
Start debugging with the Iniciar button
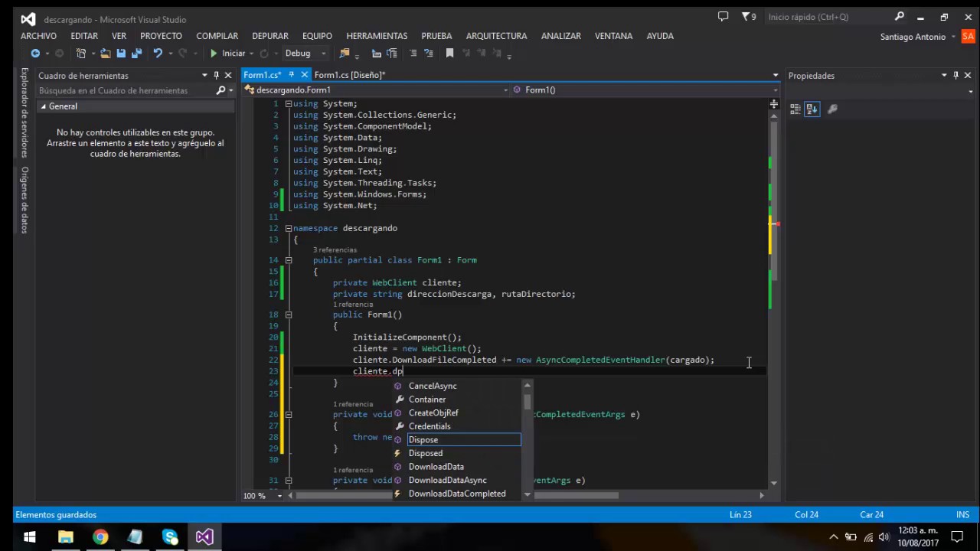click(227, 54)
